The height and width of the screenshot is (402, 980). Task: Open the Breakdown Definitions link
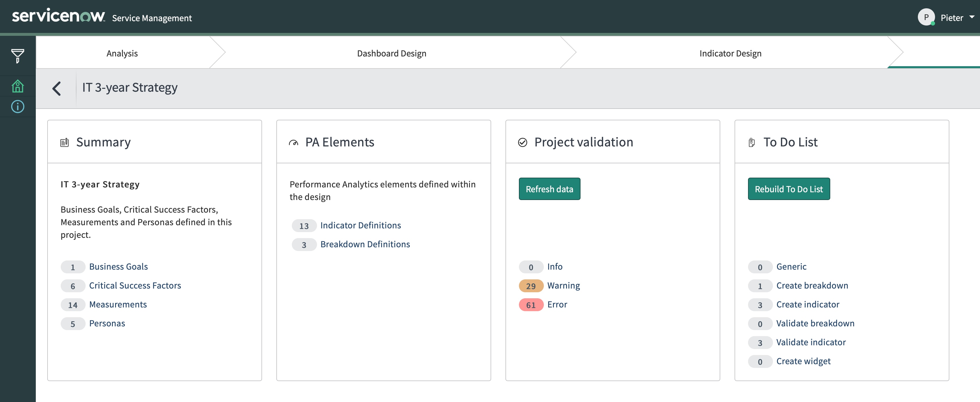tap(365, 244)
